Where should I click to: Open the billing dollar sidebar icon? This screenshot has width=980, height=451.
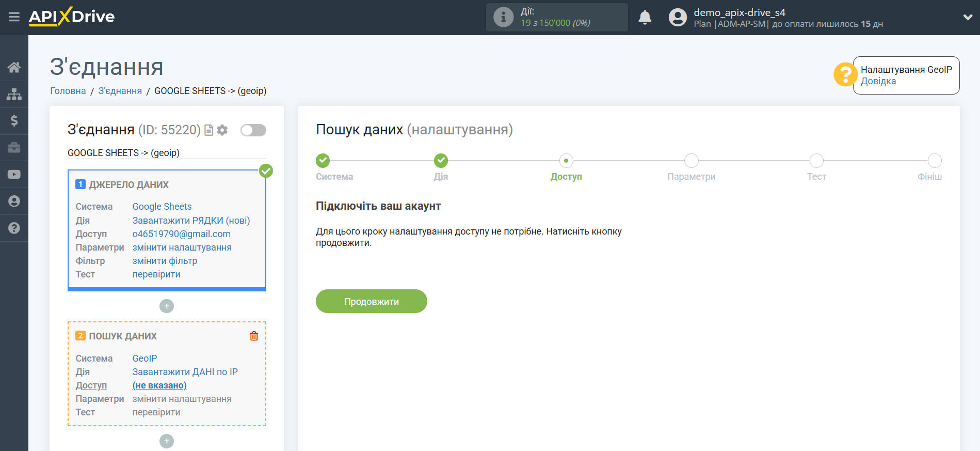point(14,121)
